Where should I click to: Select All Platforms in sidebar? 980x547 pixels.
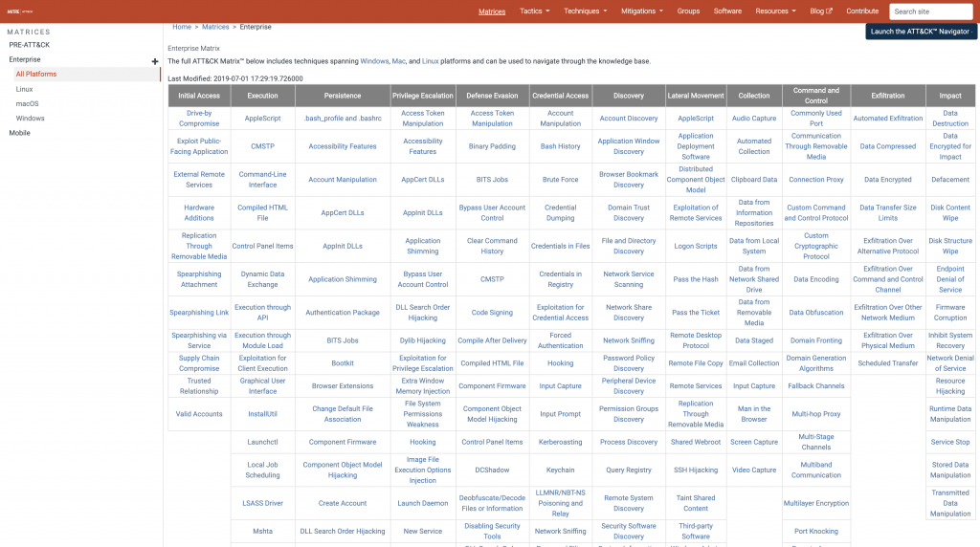pos(36,74)
